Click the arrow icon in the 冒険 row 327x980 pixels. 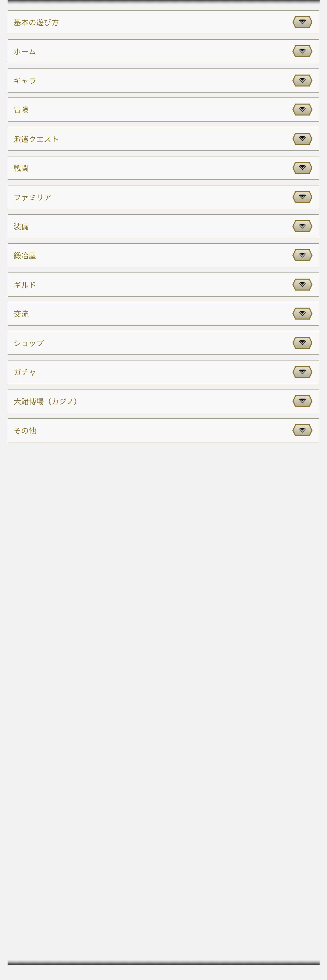302,110
